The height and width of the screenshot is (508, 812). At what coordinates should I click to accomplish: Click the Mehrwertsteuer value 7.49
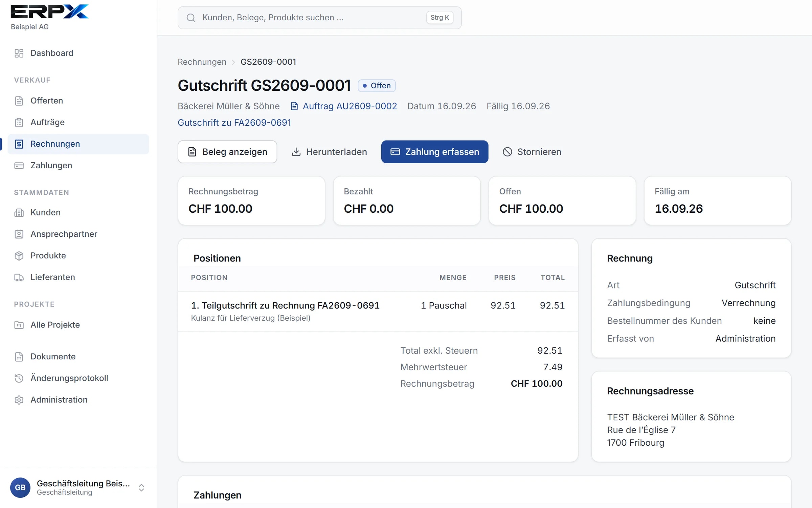(552, 367)
